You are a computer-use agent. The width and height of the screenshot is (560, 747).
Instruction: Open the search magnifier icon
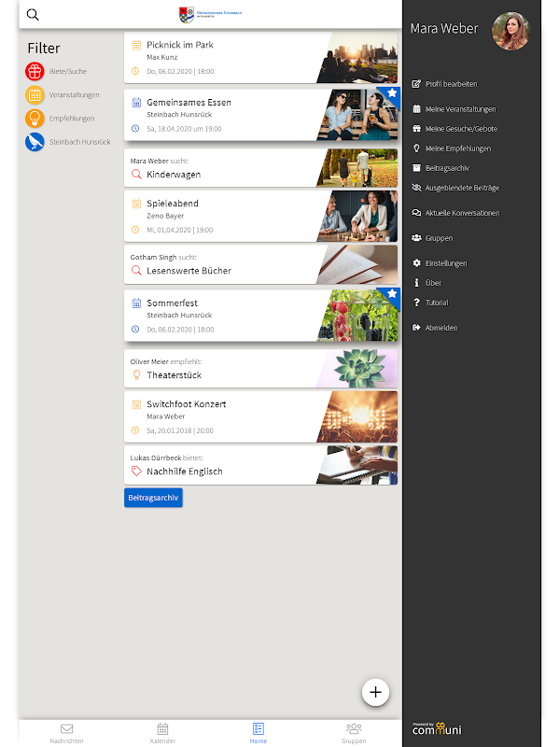[x=33, y=14]
